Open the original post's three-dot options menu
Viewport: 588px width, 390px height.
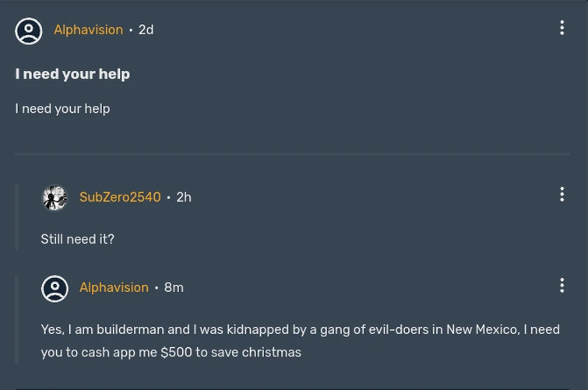coord(562,28)
